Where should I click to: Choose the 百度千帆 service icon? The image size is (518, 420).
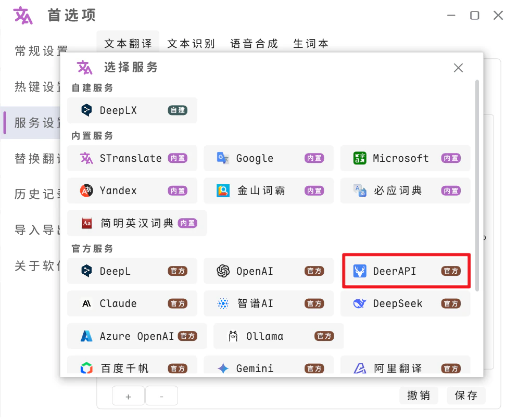86,368
